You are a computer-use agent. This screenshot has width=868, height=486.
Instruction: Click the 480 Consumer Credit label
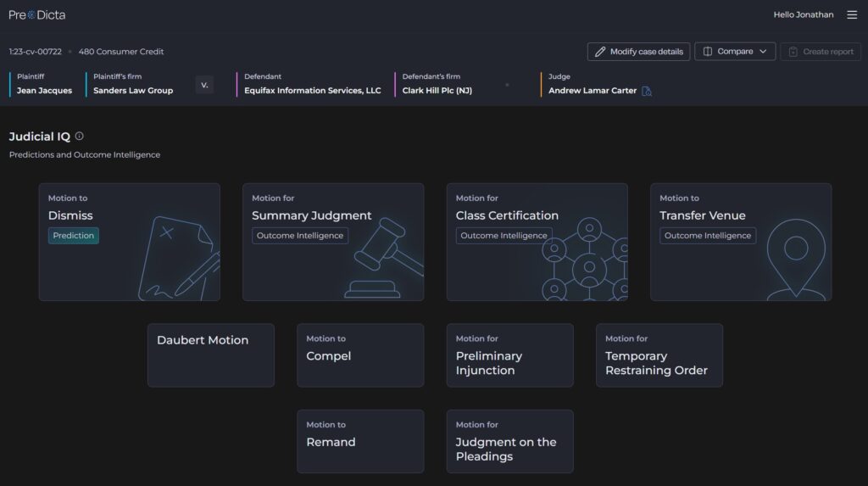coord(121,52)
